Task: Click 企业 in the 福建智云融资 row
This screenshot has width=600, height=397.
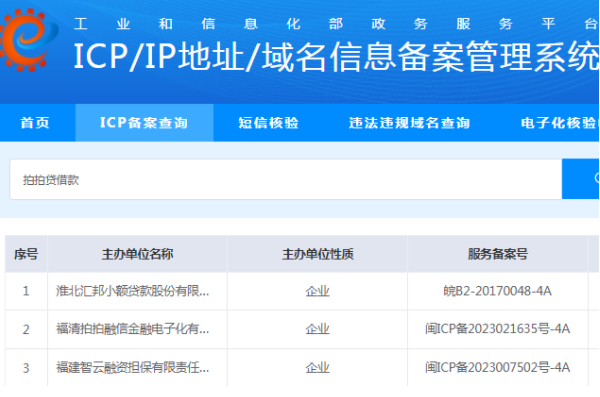Action: click(318, 368)
